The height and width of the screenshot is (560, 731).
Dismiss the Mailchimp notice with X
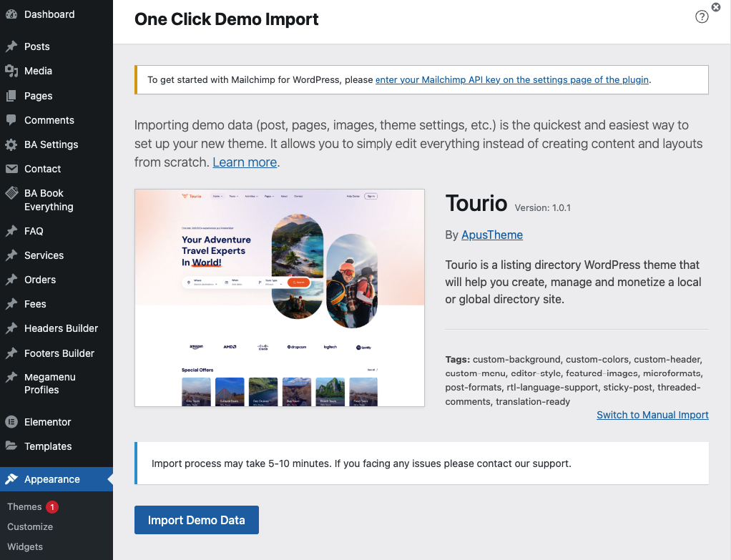pyautogui.click(x=716, y=7)
